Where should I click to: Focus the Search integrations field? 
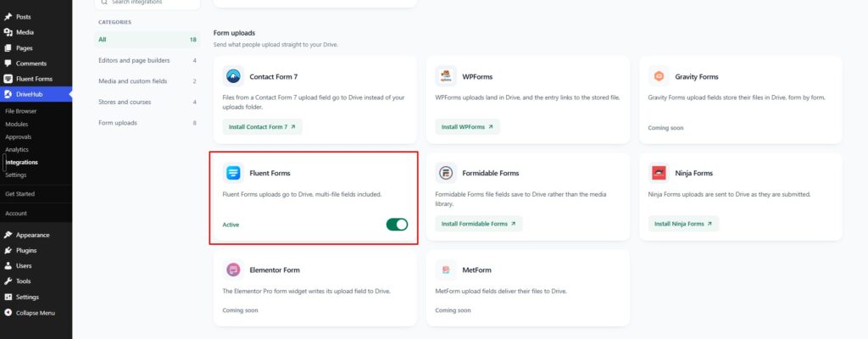[x=147, y=3]
